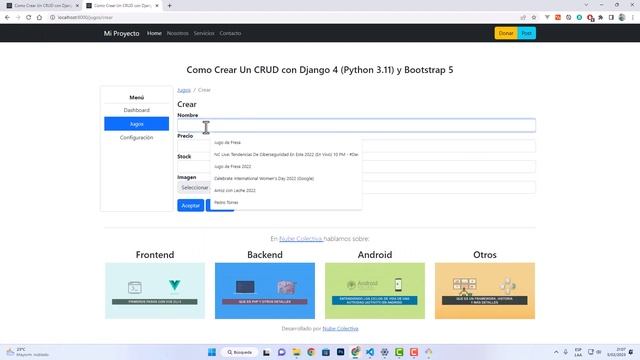The height and width of the screenshot is (360, 640).
Task: Click the weather widget on the taskbar
Action: (x=28, y=352)
